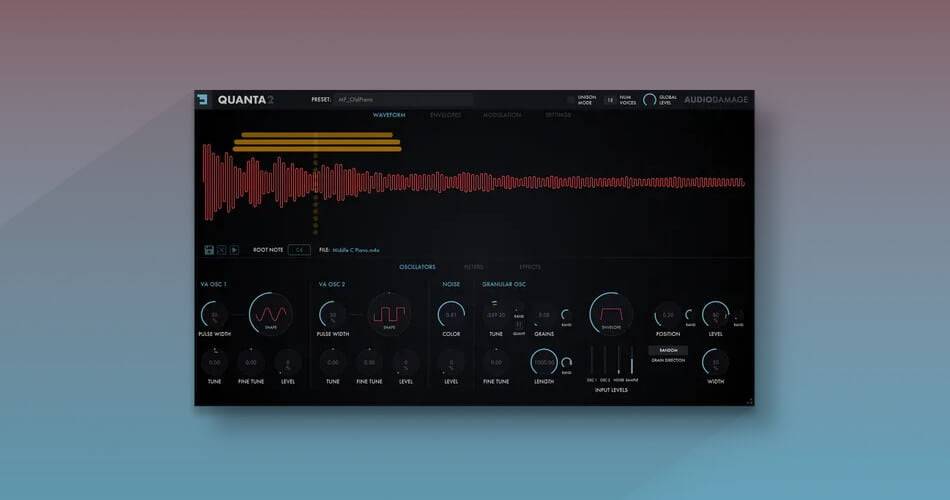Click the Length Rand mini knob

(x=566, y=362)
